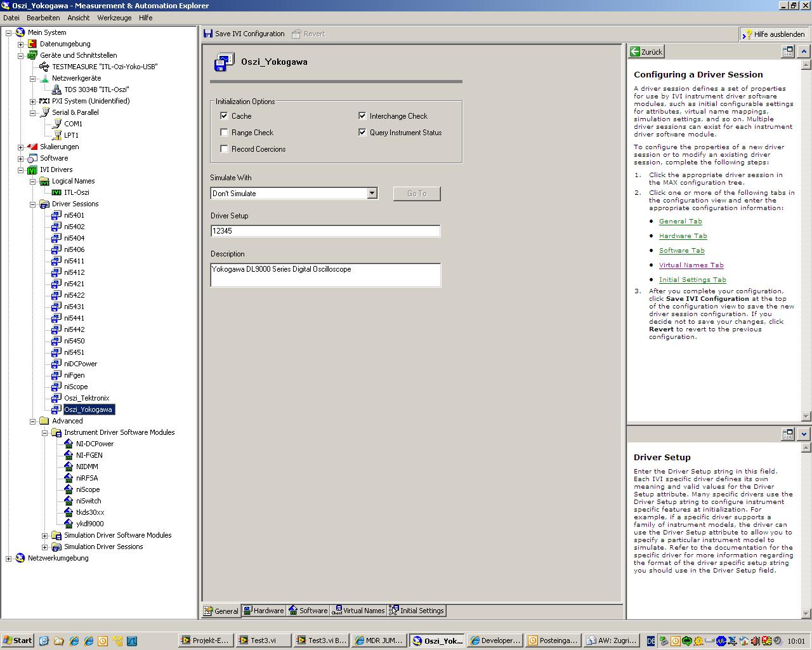Click the PXI System icon
Viewport: 812px width, 650px height.
44,101
